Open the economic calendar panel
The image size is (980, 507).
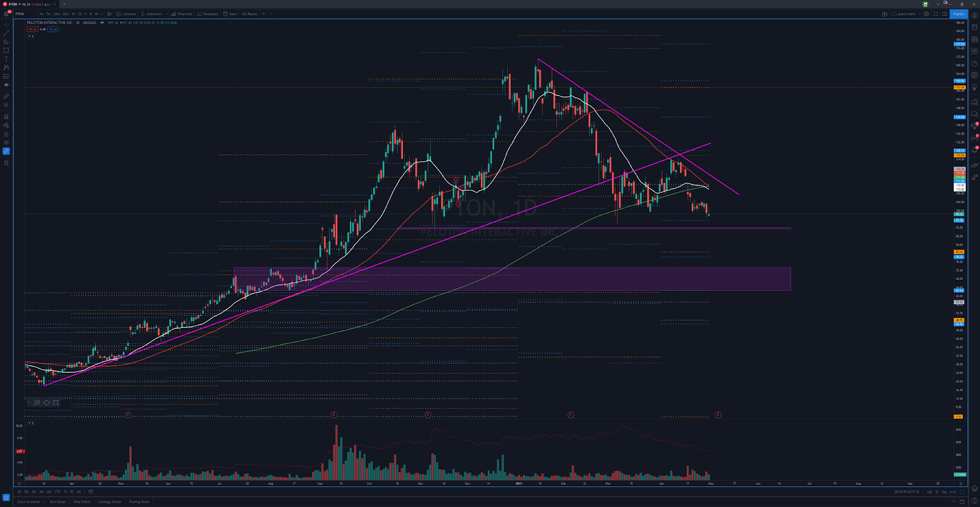pyautogui.click(x=974, y=75)
